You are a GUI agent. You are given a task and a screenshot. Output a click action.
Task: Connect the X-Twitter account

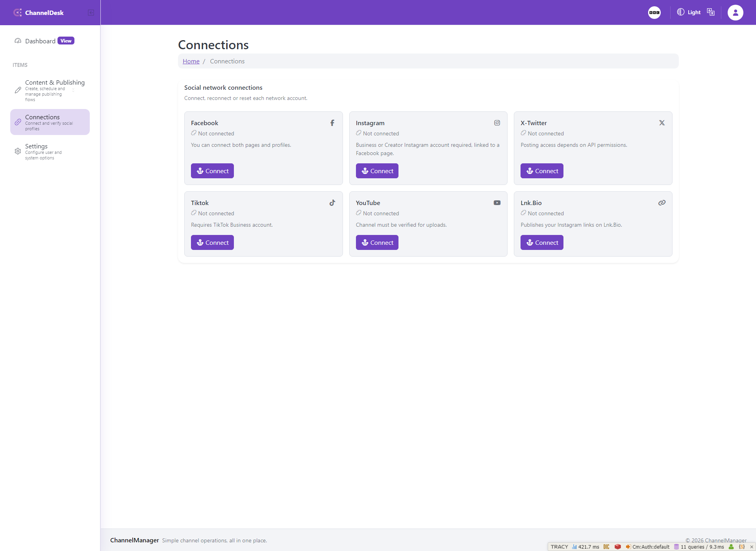[542, 171]
